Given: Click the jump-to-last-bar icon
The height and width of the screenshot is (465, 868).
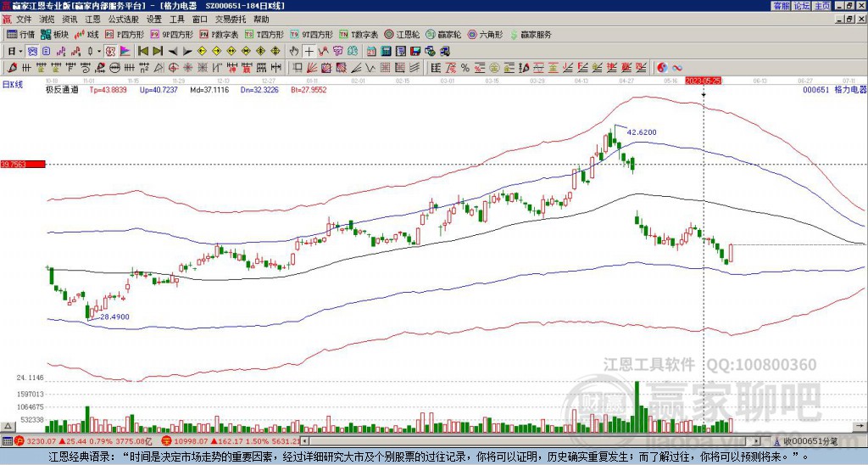Looking at the screenshot, I should pyautogui.click(x=158, y=51).
